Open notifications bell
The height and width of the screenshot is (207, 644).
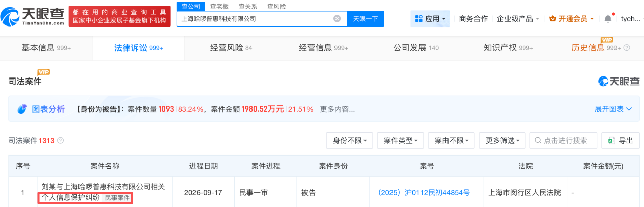coord(608,19)
